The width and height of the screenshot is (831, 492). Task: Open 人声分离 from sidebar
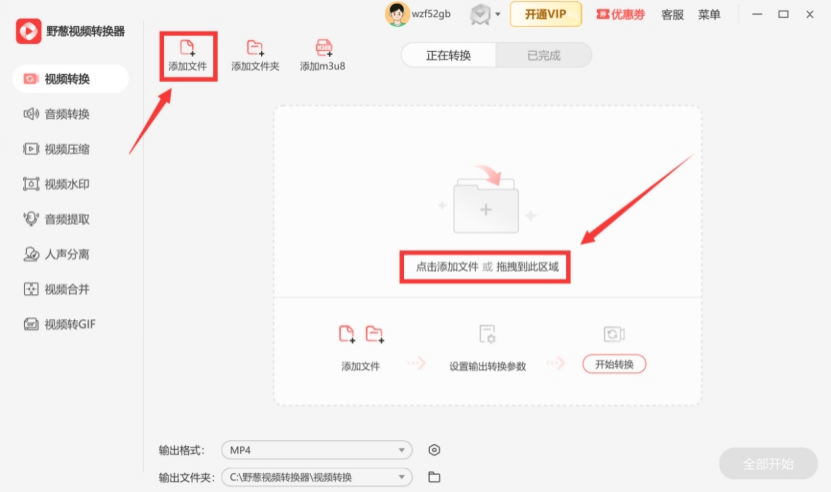point(67,254)
